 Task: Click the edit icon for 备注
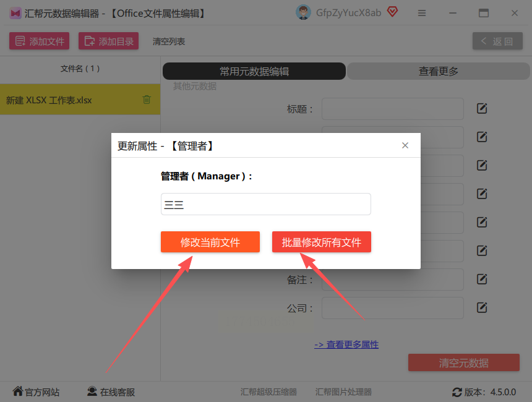(482, 279)
